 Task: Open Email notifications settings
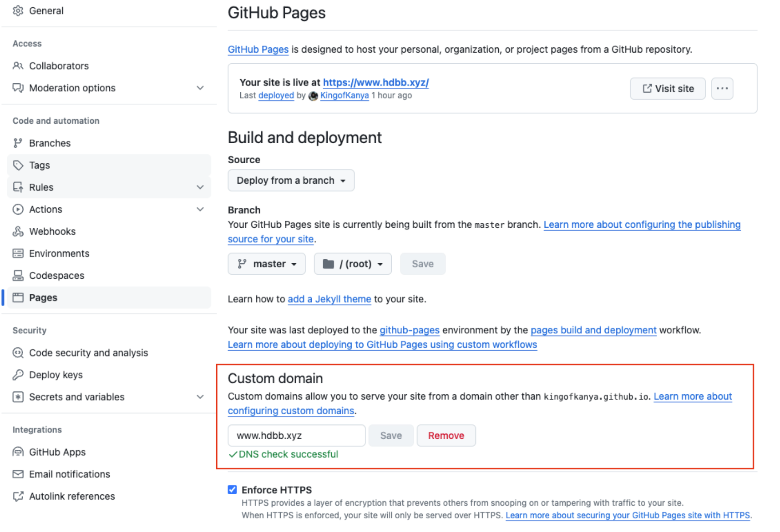109,474
